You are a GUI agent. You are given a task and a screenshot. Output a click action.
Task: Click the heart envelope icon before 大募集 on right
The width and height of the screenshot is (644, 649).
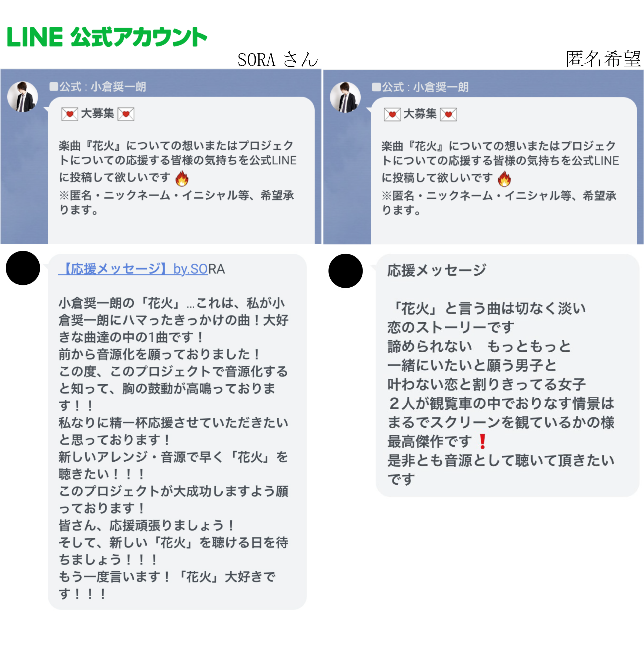coord(392,114)
